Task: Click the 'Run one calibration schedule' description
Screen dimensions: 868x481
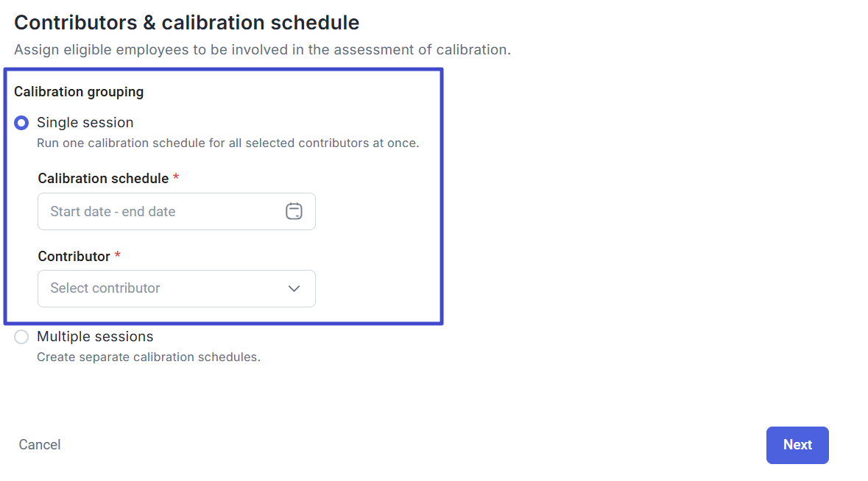Action: (x=227, y=143)
